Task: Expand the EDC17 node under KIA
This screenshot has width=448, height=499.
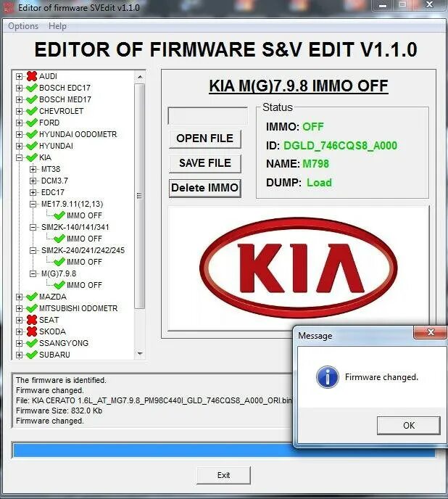Action: [33, 192]
